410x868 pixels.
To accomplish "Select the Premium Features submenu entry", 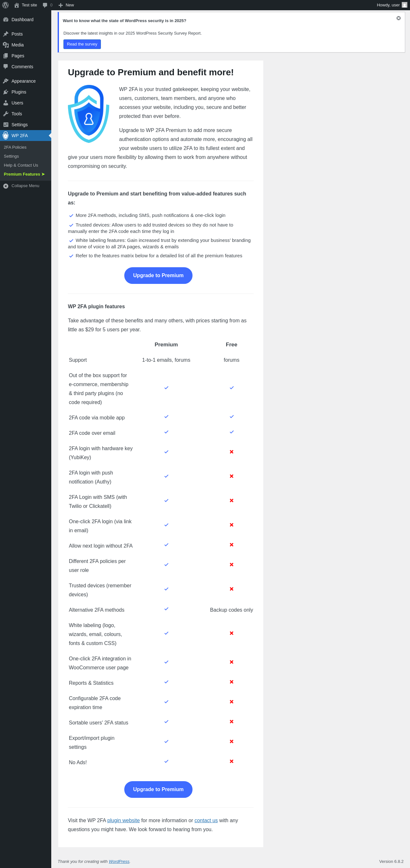I will click(24, 174).
